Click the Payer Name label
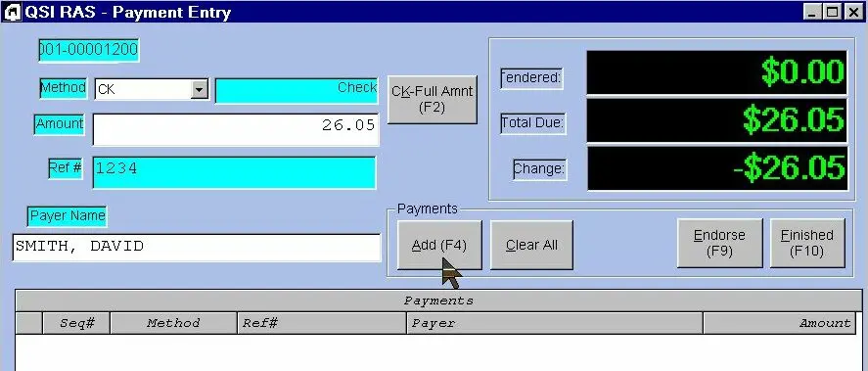Viewport: 868px width, 371px height. tap(67, 216)
